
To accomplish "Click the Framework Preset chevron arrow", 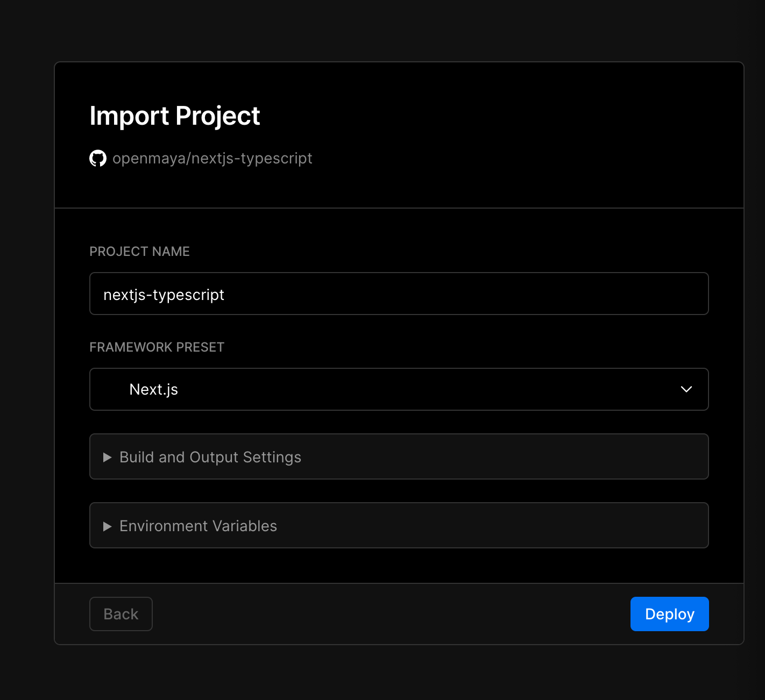I will pos(686,389).
